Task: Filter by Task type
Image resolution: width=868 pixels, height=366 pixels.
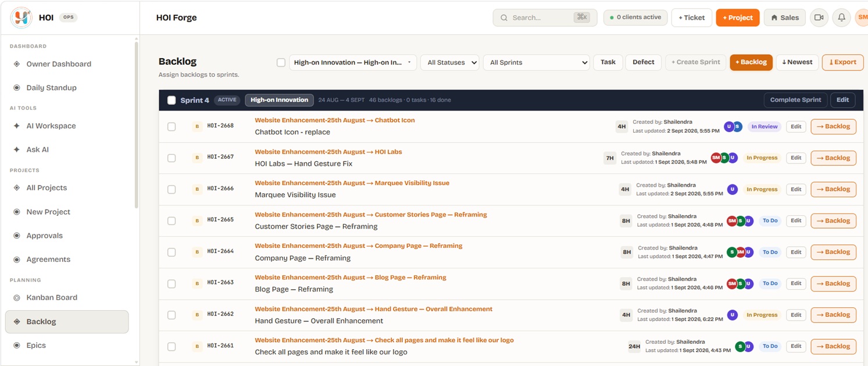Action: click(x=608, y=62)
